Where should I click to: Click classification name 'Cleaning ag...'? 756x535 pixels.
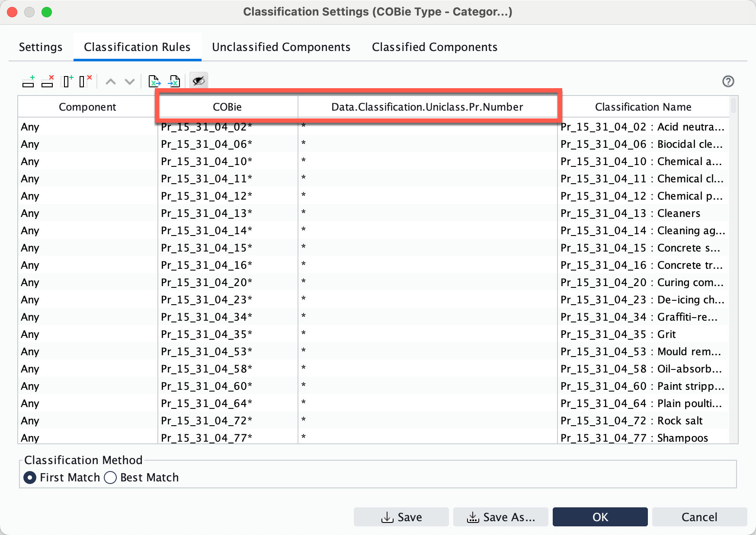pos(644,230)
